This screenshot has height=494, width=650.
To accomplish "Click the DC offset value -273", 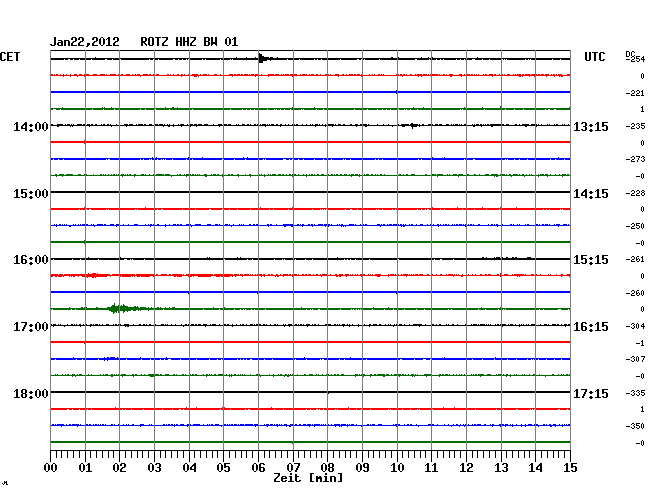I will pos(635,159).
